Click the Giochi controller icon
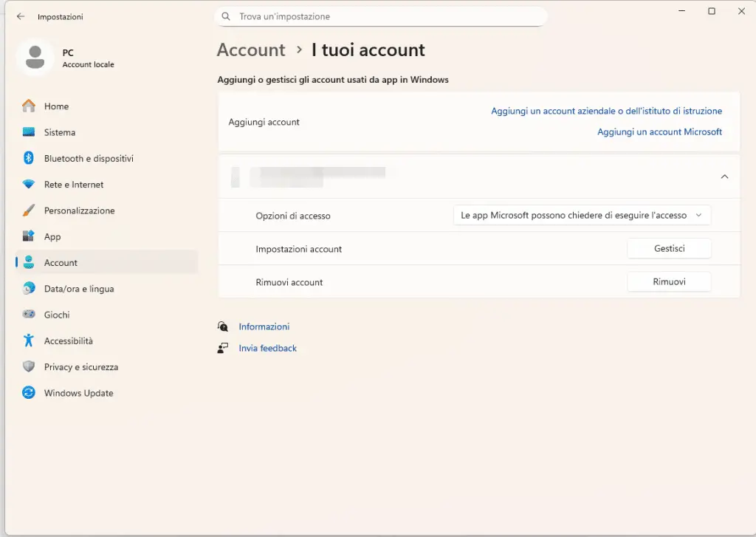 tap(29, 315)
